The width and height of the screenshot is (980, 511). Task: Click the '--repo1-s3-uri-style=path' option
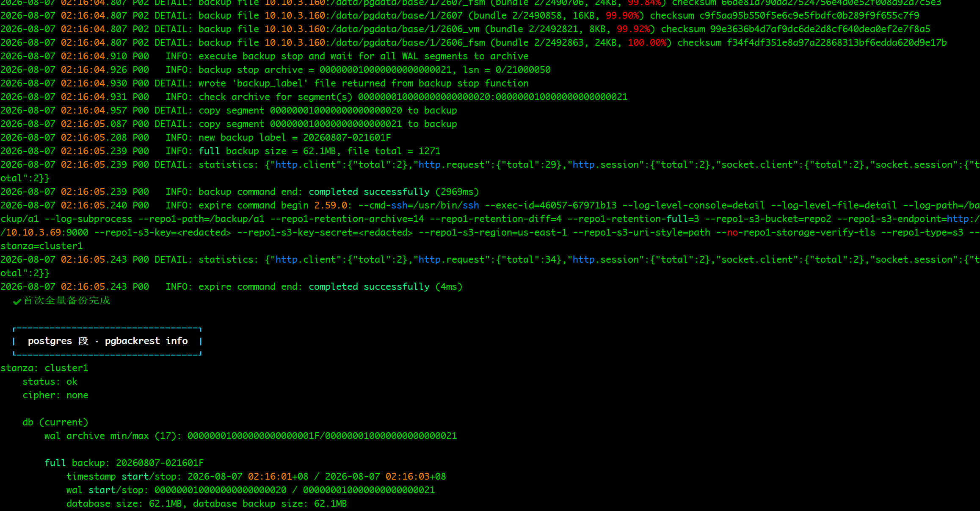641,233
